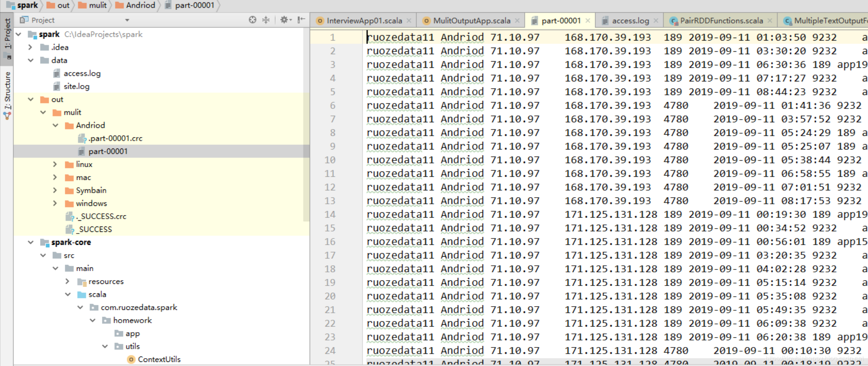Collapse the data folder
The width and height of the screenshot is (868, 366).
(x=31, y=60)
